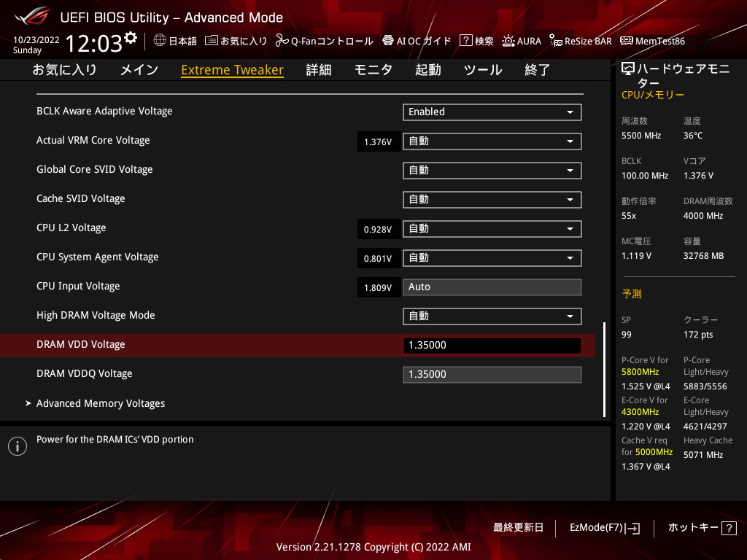Click the ROG logo icon
The image size is (747, 560).
[32, 17]
